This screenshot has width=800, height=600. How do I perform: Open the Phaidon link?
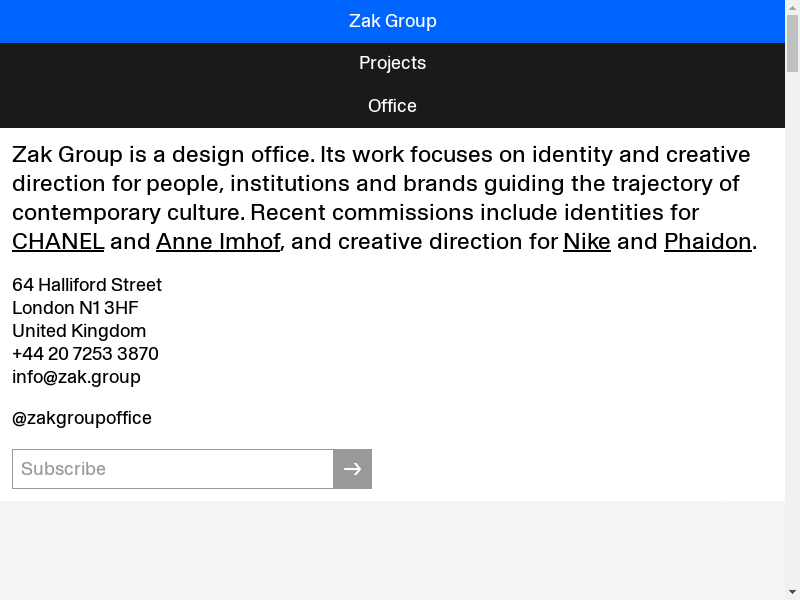pyautogui.click(x=707, y=241)
